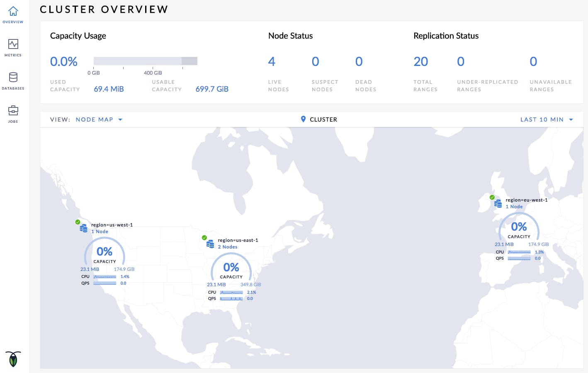Click the us-west-1 region database icon
This screenshot has height=373, width=588.
tap(83, 228)
